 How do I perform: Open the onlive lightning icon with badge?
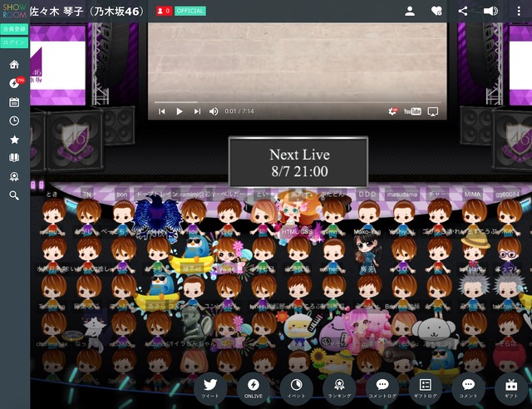[x=15, y=83]
